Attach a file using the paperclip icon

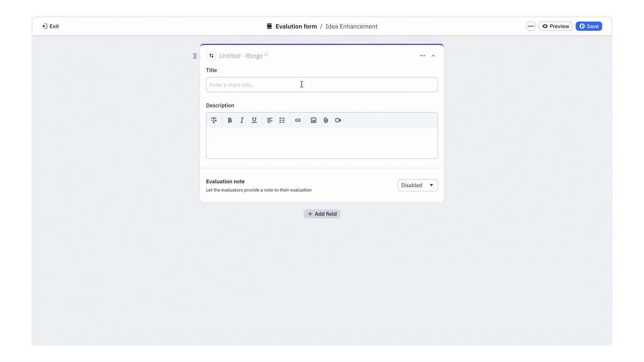(326, 120)
